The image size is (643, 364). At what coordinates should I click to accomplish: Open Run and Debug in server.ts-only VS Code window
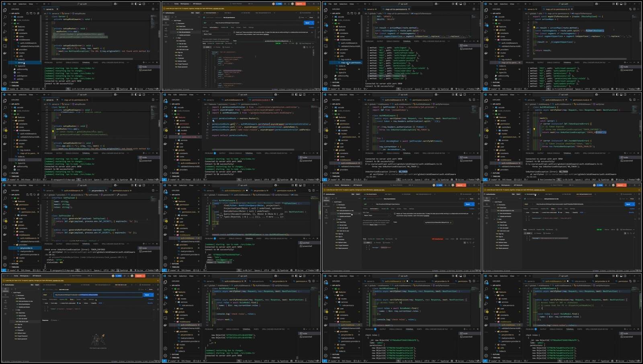pos(5,31)
